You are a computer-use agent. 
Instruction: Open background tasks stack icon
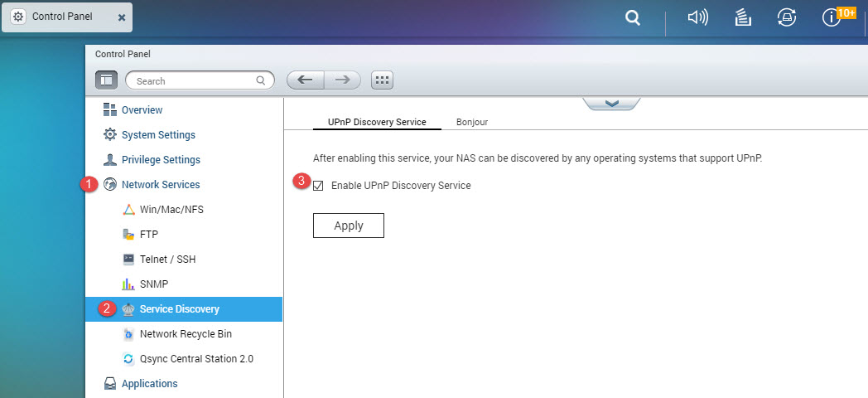[x=742, y=18]
